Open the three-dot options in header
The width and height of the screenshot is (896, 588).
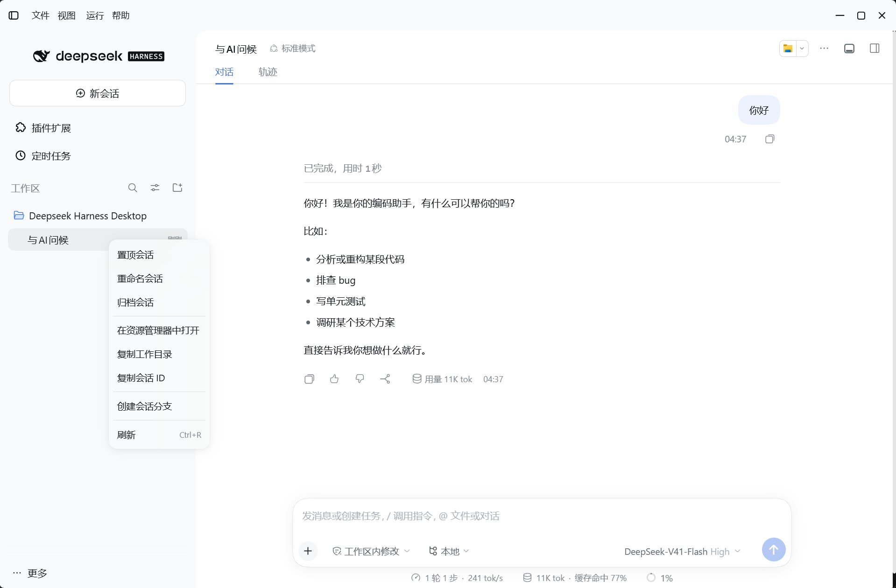pyautogui.click(x=824, y=49)
